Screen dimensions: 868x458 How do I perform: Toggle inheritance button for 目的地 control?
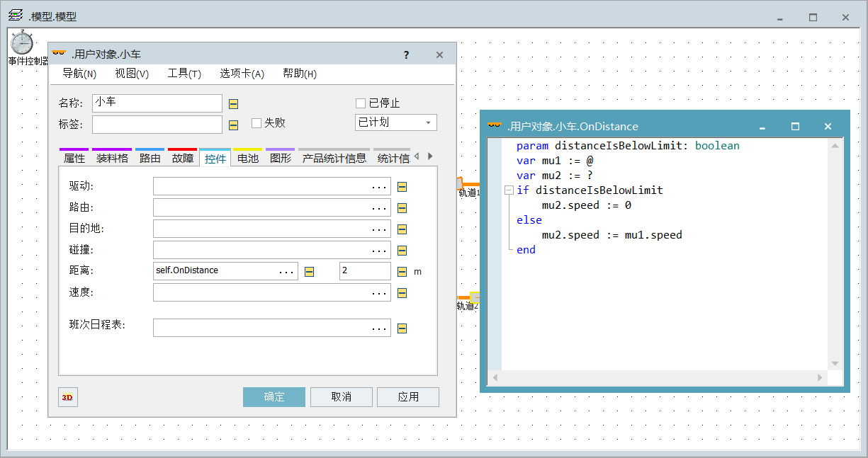coord(402,229)
